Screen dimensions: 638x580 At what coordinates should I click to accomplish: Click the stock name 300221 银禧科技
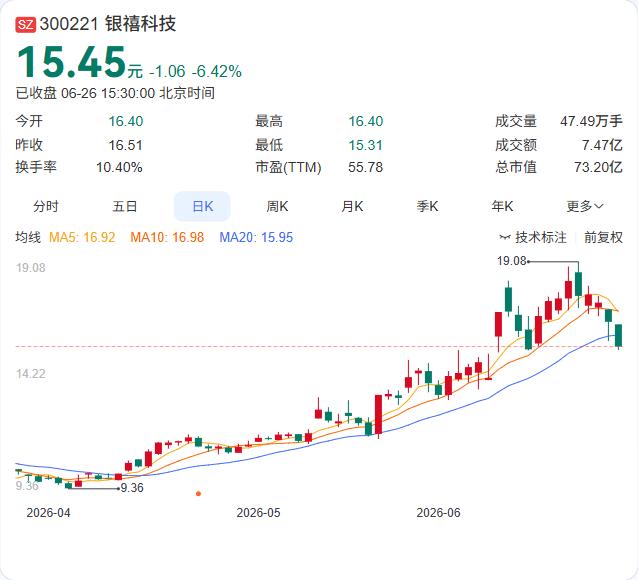(x=108, y=24)
